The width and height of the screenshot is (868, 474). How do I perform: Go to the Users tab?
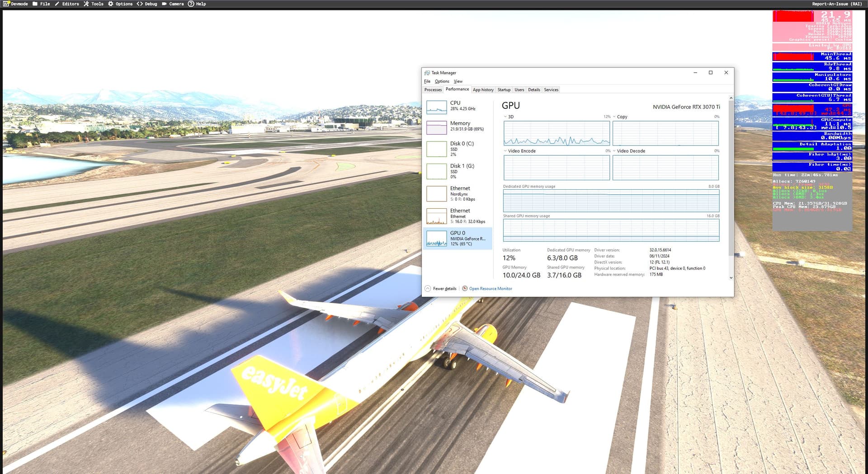coord(519,90)
